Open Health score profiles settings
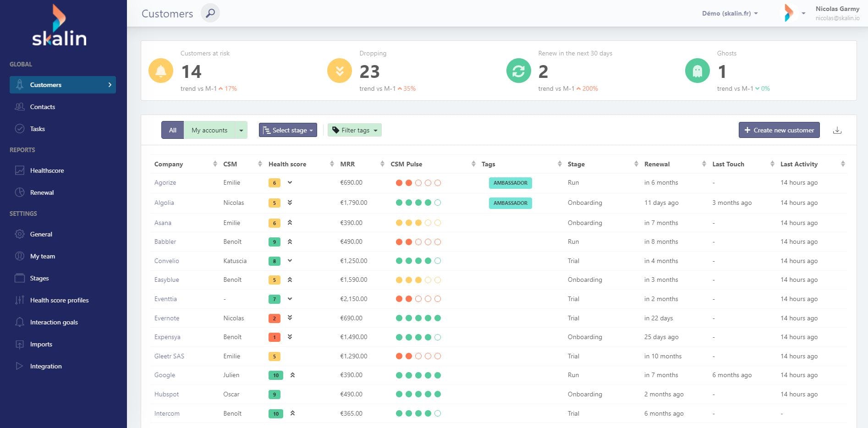Image resolution: width=868 pixels, height=428 pixels. [59, 300]
